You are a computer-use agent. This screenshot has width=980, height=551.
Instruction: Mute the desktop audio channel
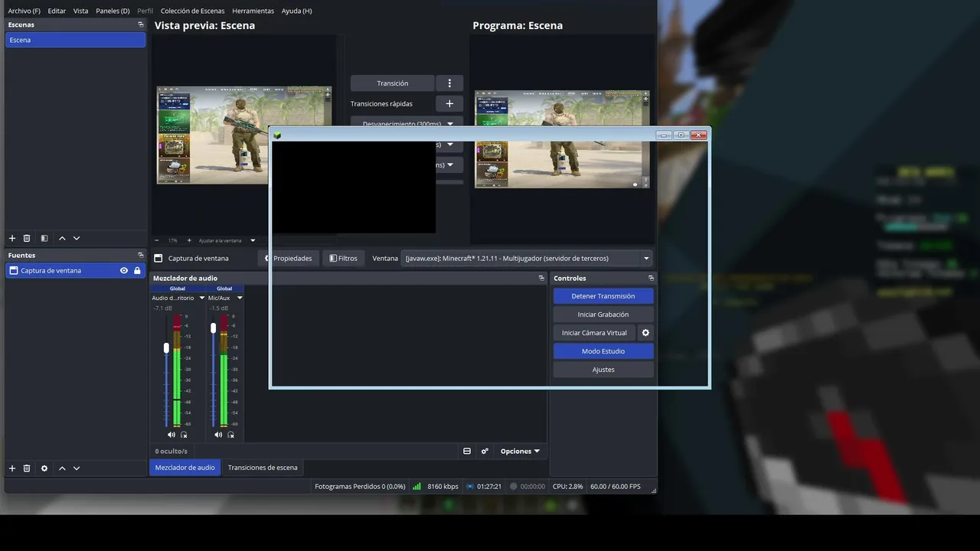point(171,435)
